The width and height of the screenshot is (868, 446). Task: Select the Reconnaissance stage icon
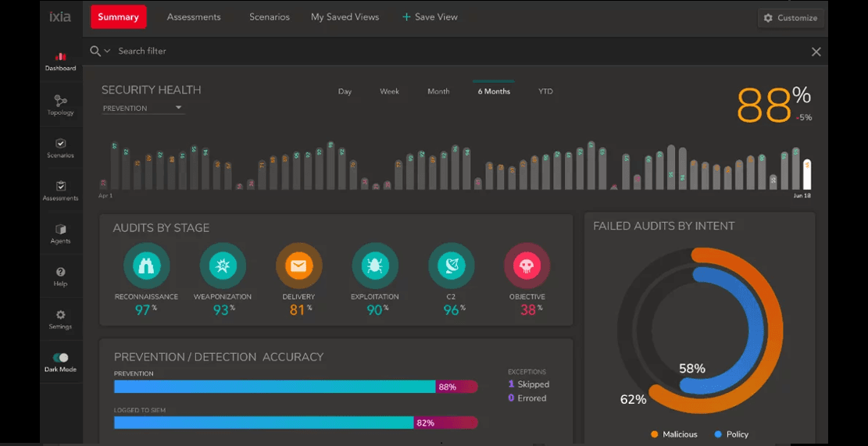point(146,266)
